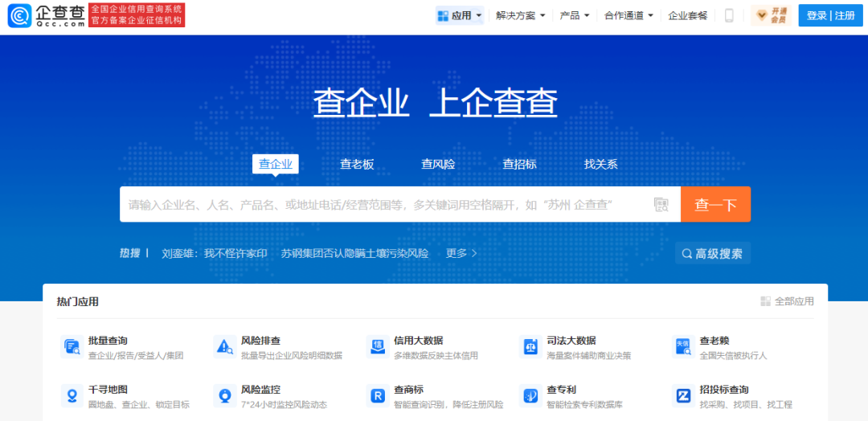
Task: Open 查老赖 icon
Action: 683,346
